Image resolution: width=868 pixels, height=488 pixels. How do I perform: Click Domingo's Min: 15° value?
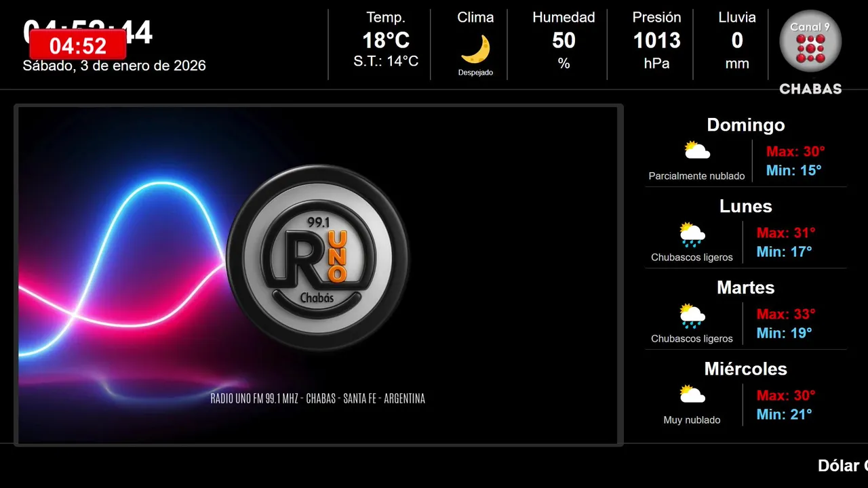click(793, 170)
